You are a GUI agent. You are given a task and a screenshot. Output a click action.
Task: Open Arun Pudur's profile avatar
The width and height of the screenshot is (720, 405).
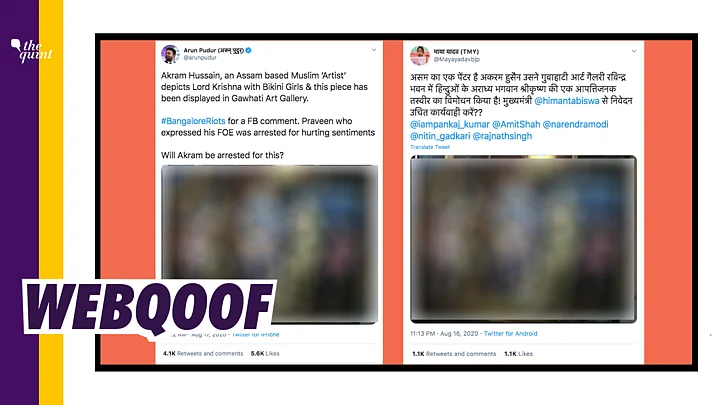170,54
